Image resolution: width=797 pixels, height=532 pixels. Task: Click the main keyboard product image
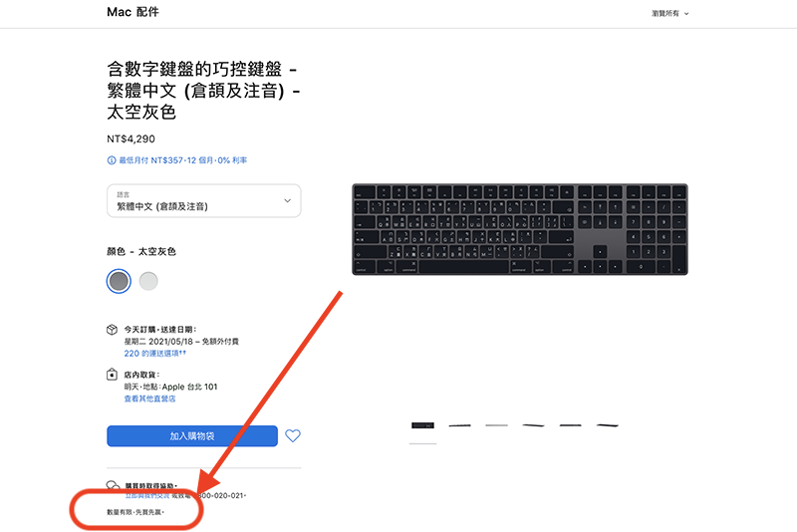(520, 229)
